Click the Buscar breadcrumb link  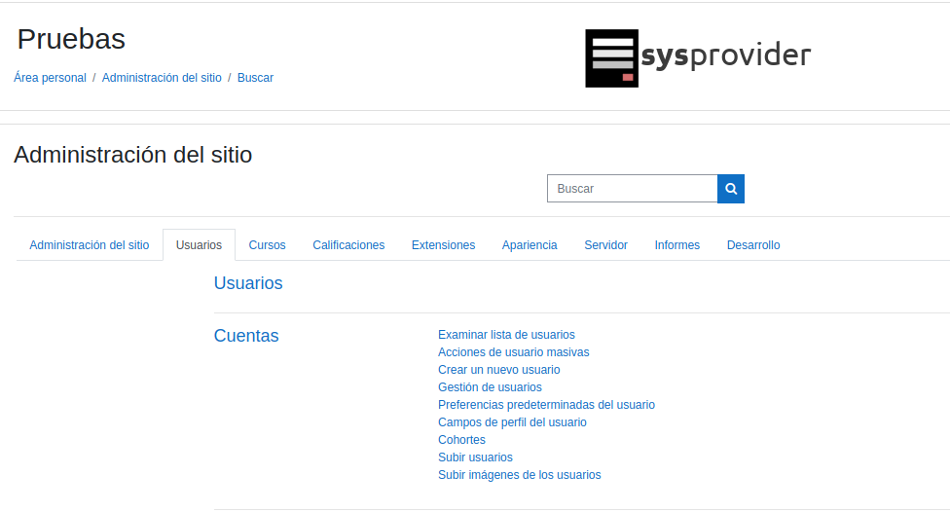[255, 78]
